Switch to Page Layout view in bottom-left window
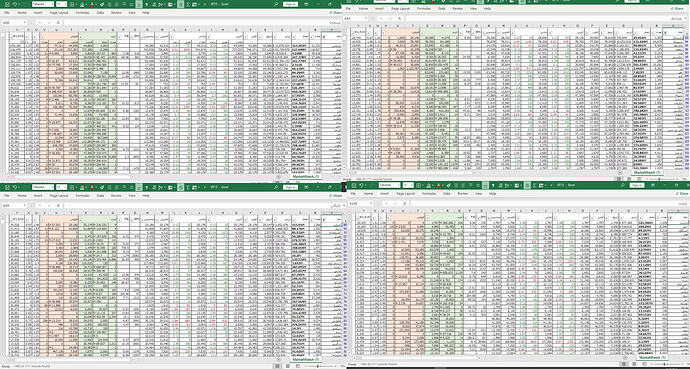The image size is (690, 369). tap(287, 366)
